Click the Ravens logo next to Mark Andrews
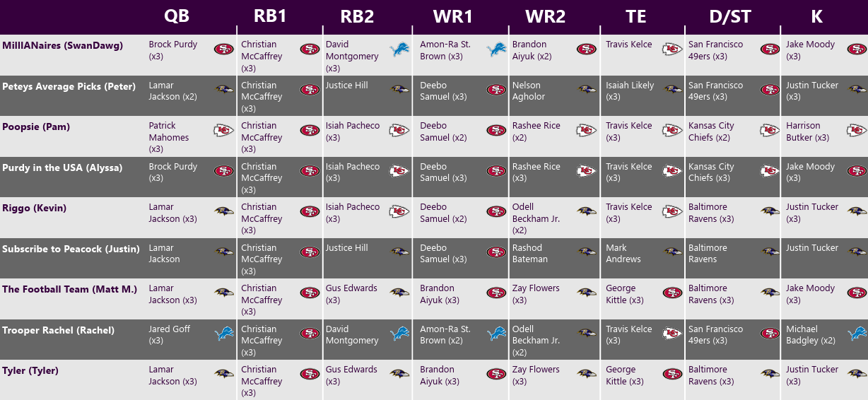 point(672,252)
